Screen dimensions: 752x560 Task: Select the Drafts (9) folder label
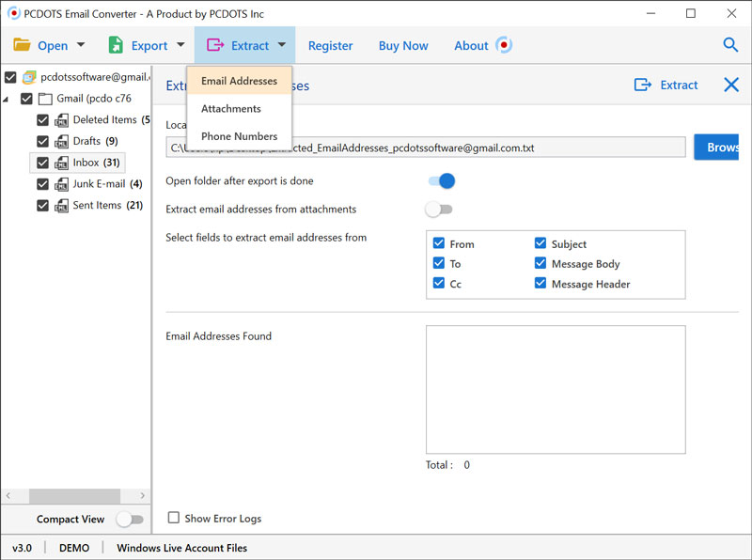point(96,142)
